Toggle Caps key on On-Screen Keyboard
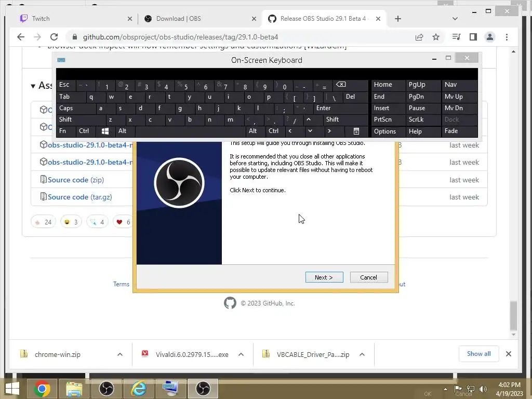Viewport: 532px width, 399px height. (76, 108)
